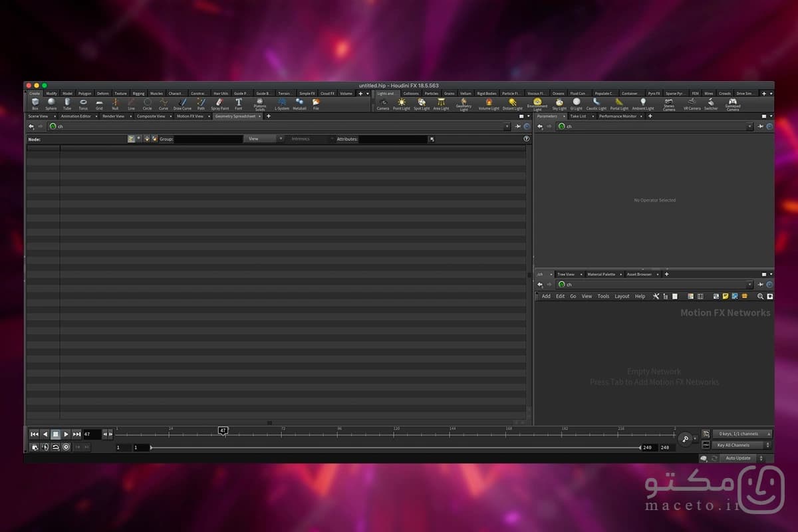798x532 pixels.
Task: Add a Gamepad Camera
Action: (x=732, y=104)
